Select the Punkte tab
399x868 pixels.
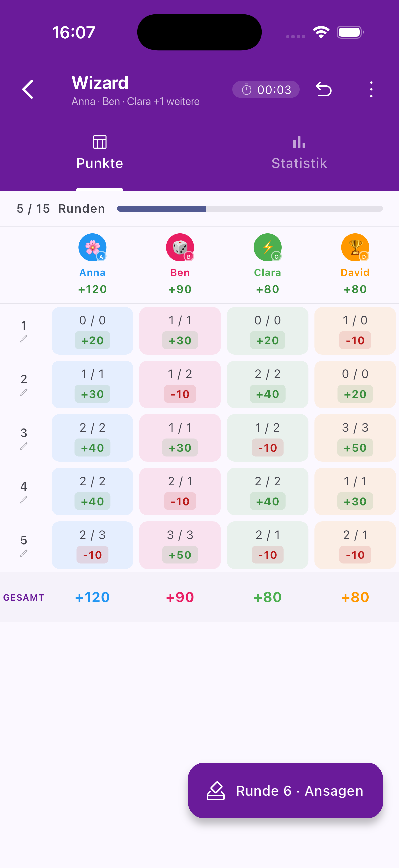point(100,153)
